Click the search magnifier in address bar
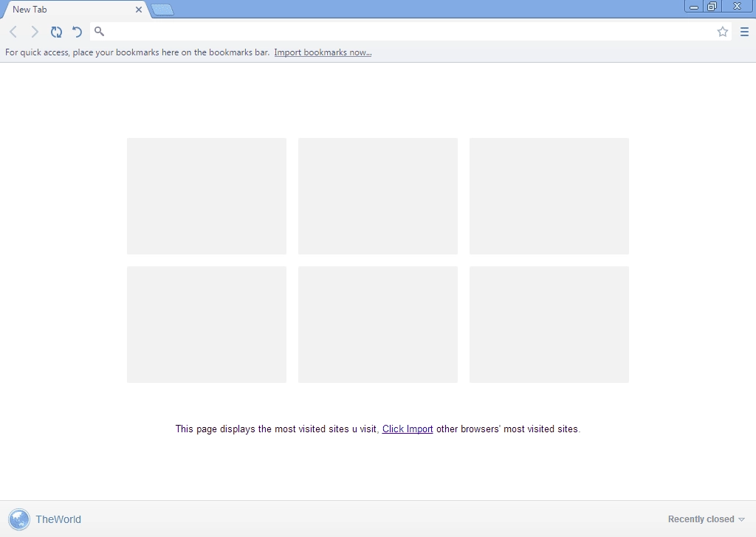Screen dimensions: 756x537 (x=99, y=31)
